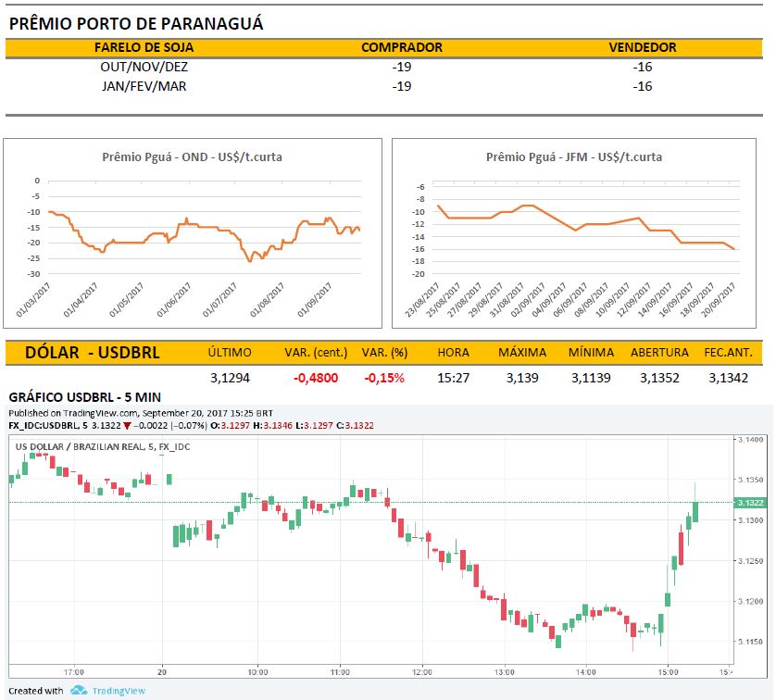
Task: Click the MÁXIMA column header
Action: click(x=521, y=353)
